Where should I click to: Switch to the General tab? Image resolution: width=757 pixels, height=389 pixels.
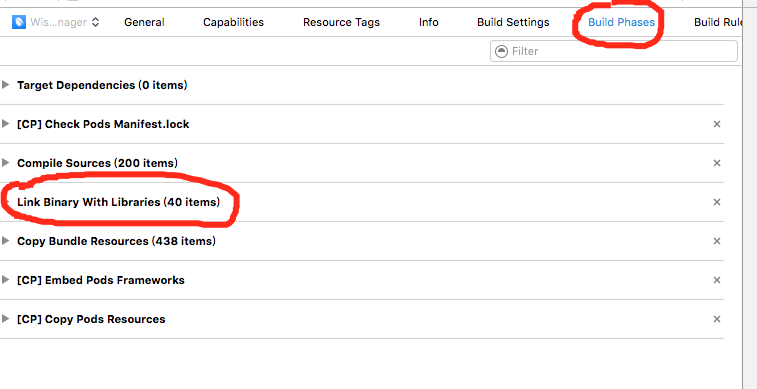144,22
